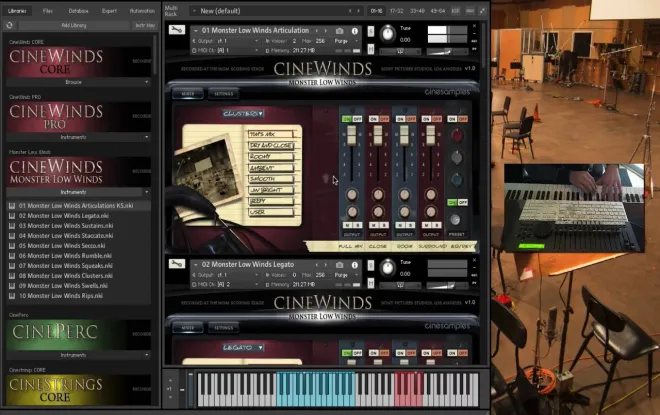Image resolution: width=660 pixels, height=415 pixels.
Task: Click the Add Library button
Action: (x=74, y=25)
